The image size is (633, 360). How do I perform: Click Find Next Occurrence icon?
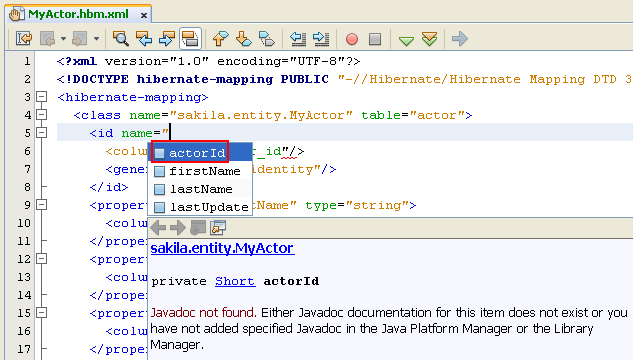tap(167, 39)
